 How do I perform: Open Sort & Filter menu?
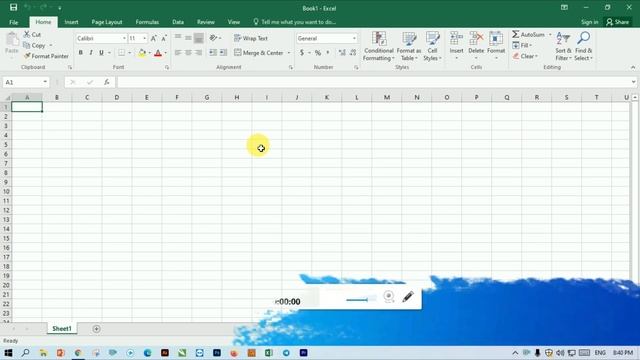[x=563, y=46]
